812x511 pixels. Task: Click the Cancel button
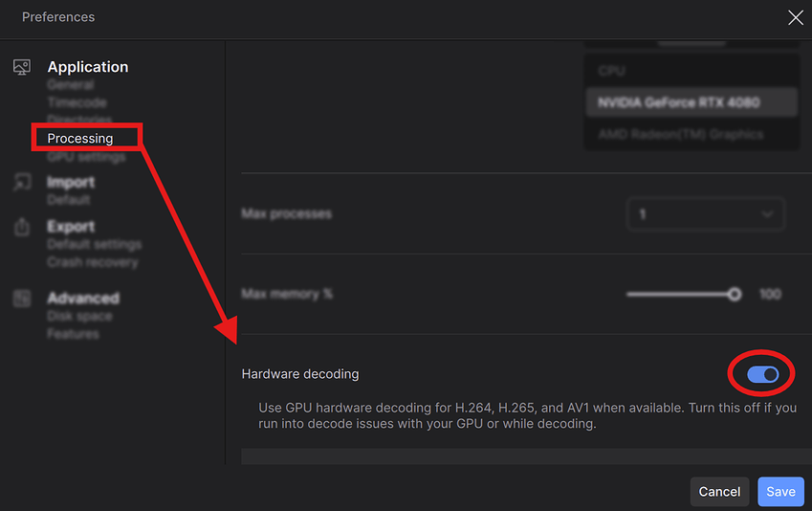coord(719,492)
